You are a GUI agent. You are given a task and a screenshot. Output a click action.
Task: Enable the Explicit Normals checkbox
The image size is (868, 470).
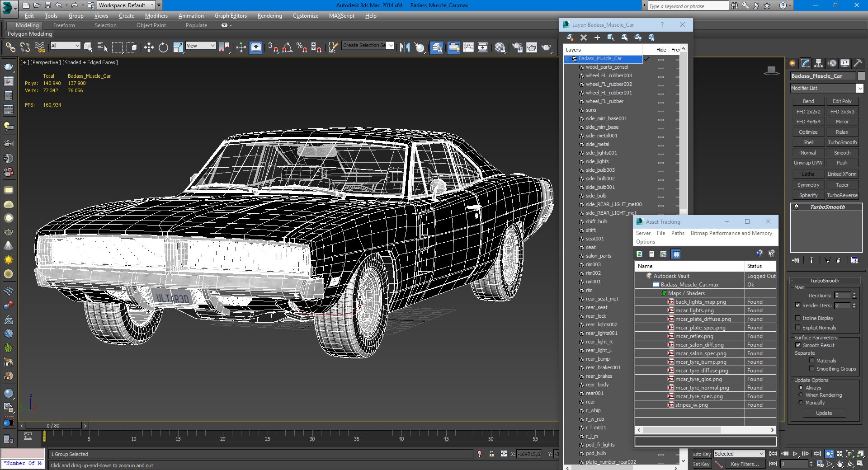point(798,328)
